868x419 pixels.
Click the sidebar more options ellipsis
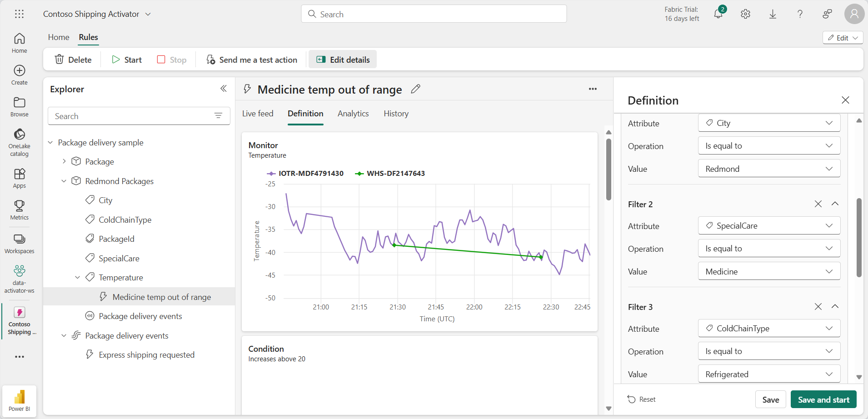19,357
